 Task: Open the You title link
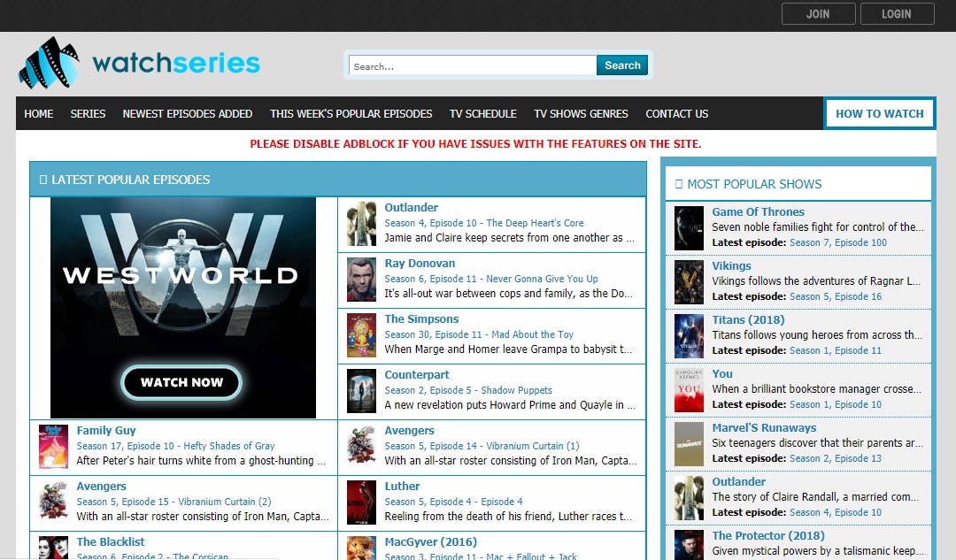tap(722, 373)
